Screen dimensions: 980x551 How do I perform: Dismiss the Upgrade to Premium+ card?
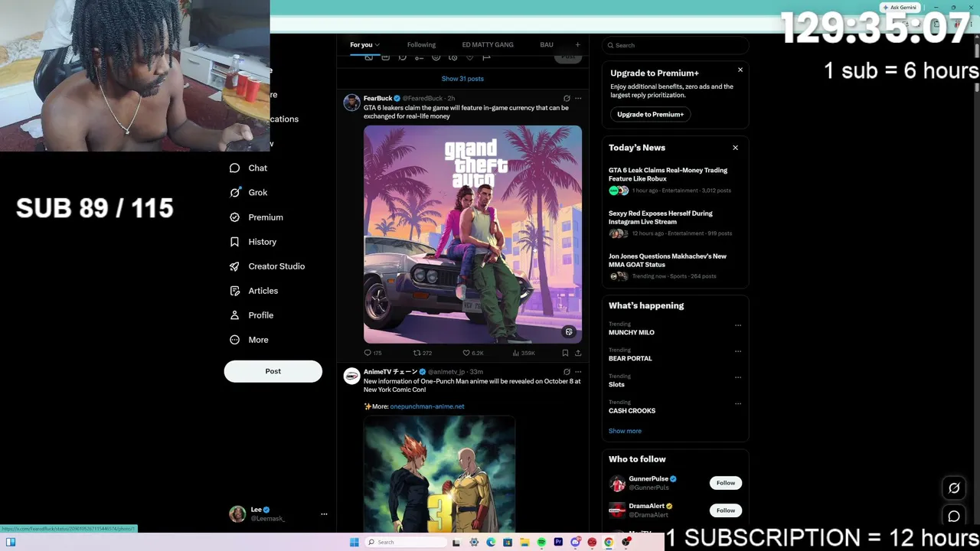click(740, 70)
